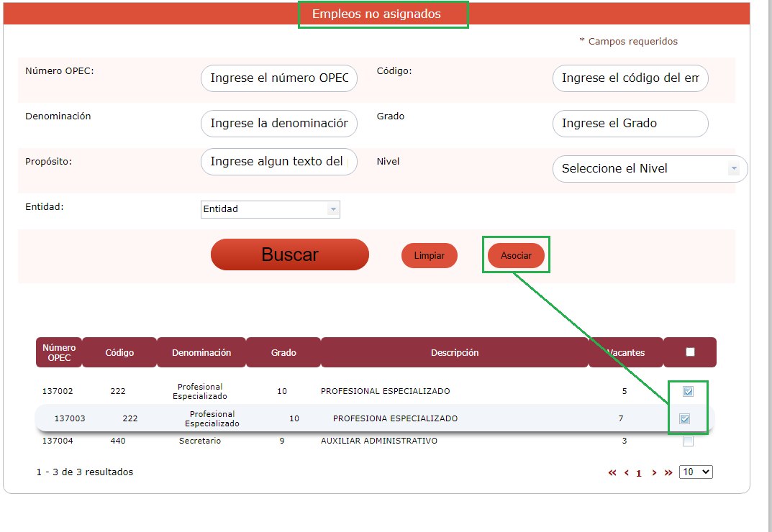Click the Propósito text input
The width and height of the screenshot is (772, 532).
(x=278, y=162)
